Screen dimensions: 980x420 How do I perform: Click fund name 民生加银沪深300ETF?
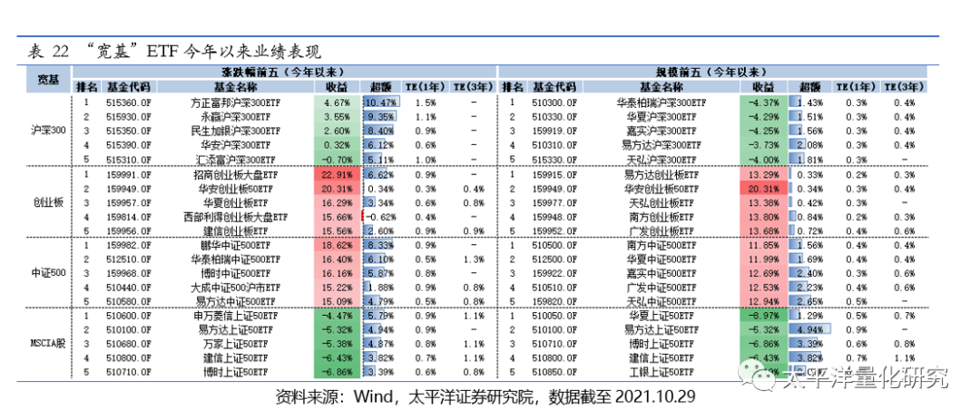(x=236, y=132)
